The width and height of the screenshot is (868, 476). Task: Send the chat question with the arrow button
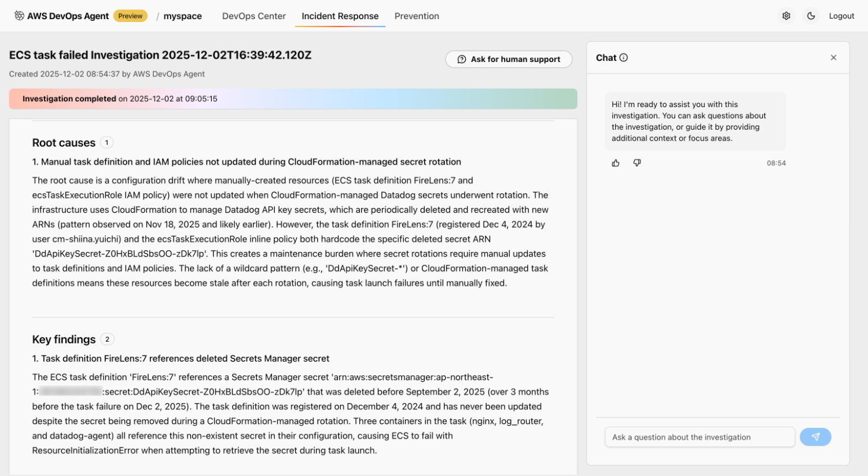point(815,437)
